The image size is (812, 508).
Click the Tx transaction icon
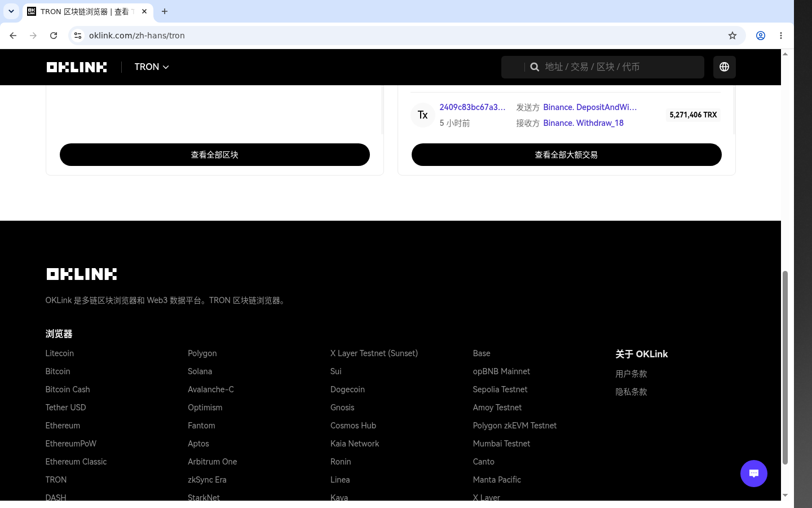point(423,115)
